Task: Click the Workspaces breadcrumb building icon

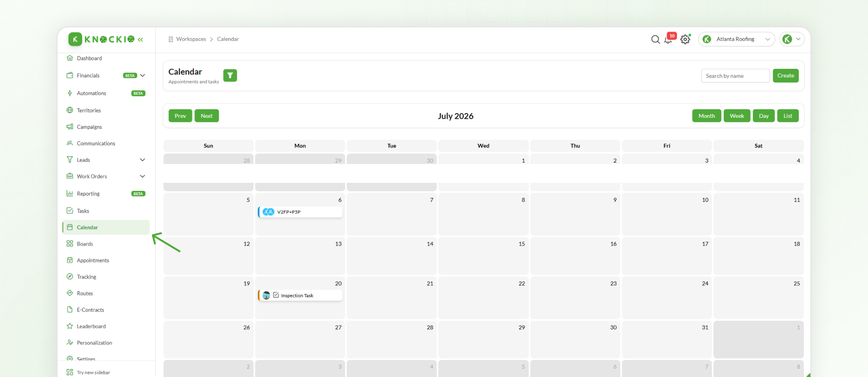Action: coord(171,39)
